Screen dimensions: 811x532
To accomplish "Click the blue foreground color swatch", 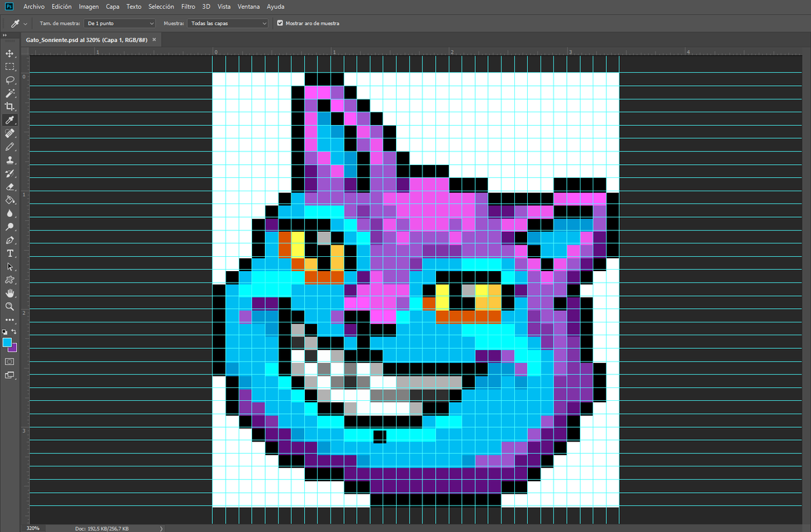I will click(x=7, y=343).
